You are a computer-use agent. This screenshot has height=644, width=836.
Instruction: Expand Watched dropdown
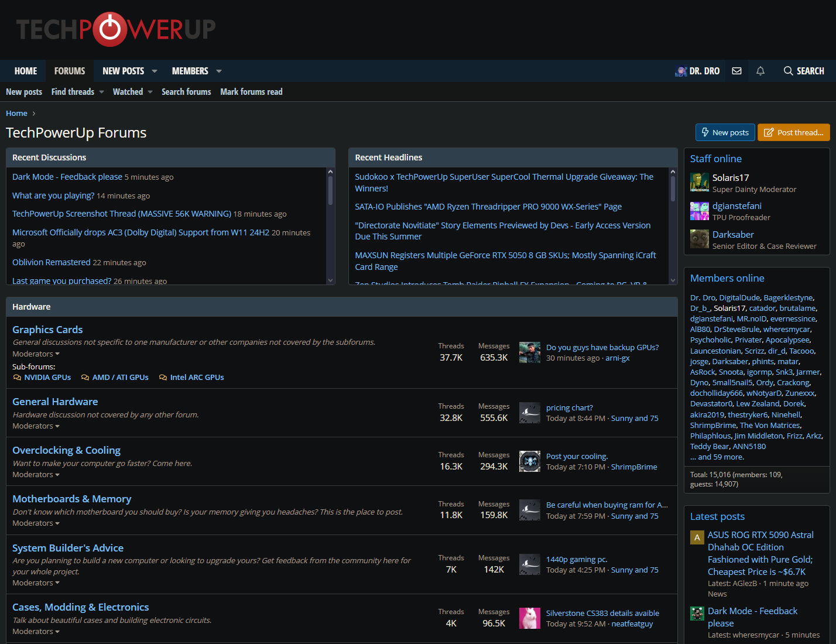click(x=150, y=92)
